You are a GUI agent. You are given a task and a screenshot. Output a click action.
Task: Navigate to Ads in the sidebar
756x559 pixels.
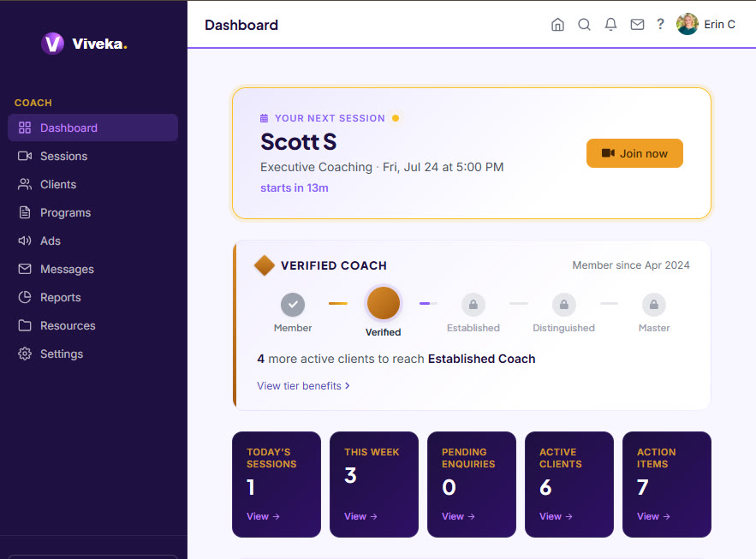point(92,241)
